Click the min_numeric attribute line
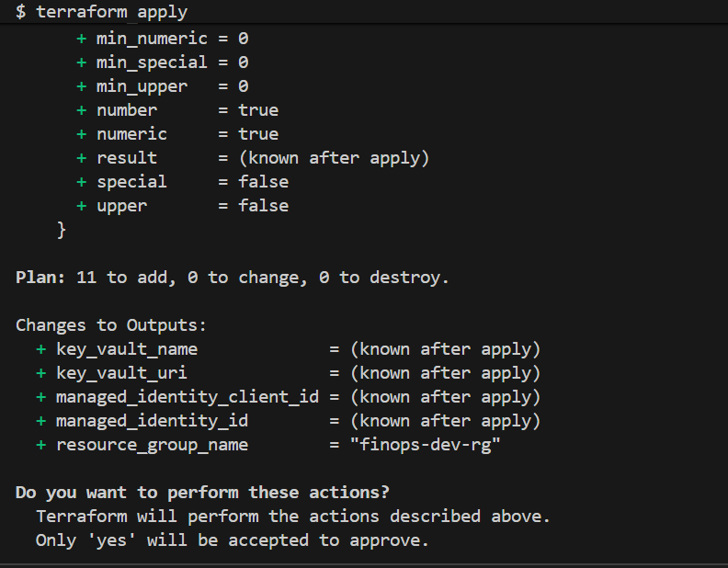The width and height of the screenshot is (728, 568). click(163, 39)
